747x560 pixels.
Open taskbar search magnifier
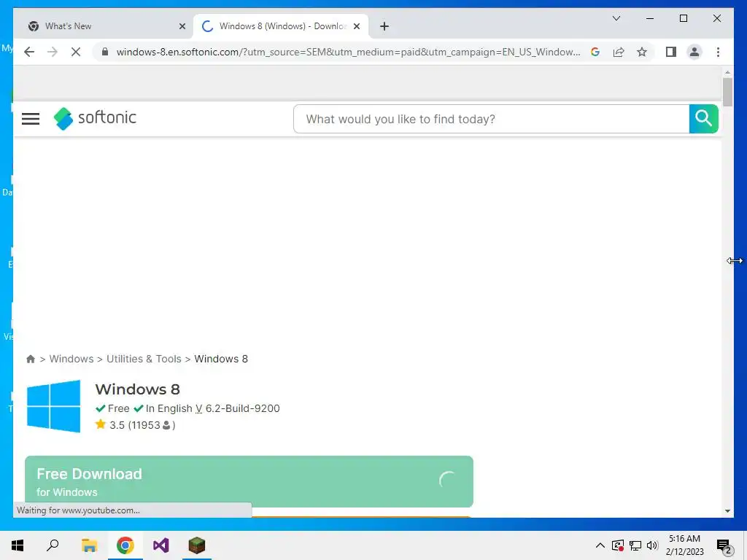point(53,545)
